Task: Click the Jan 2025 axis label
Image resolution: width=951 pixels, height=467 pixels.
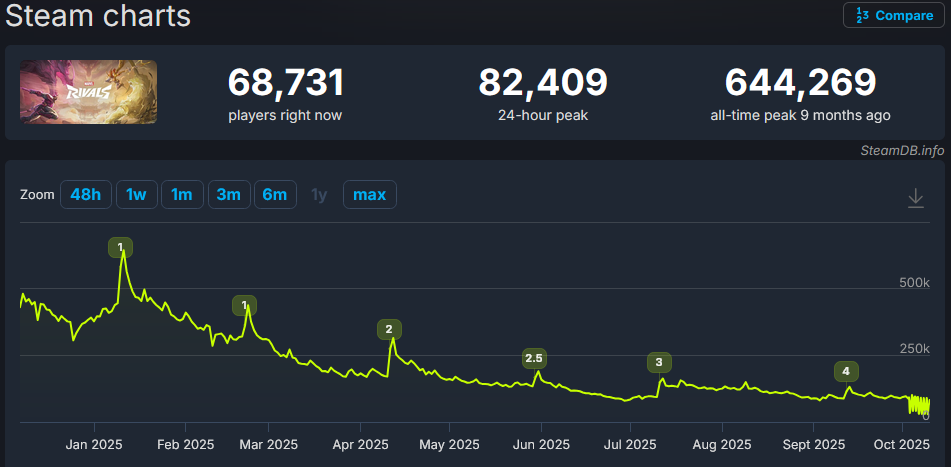Action: (95, 445)
